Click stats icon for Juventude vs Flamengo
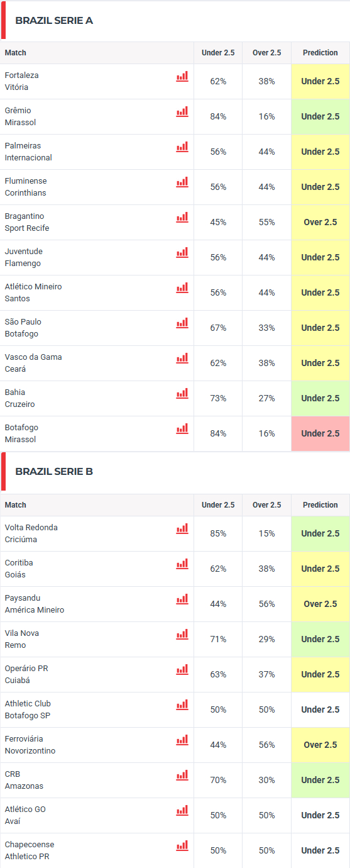350x868 pixels. (182, 252)
